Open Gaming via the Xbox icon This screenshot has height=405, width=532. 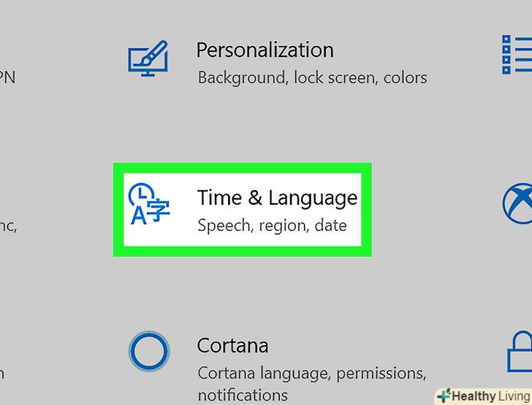coord(518,202)
